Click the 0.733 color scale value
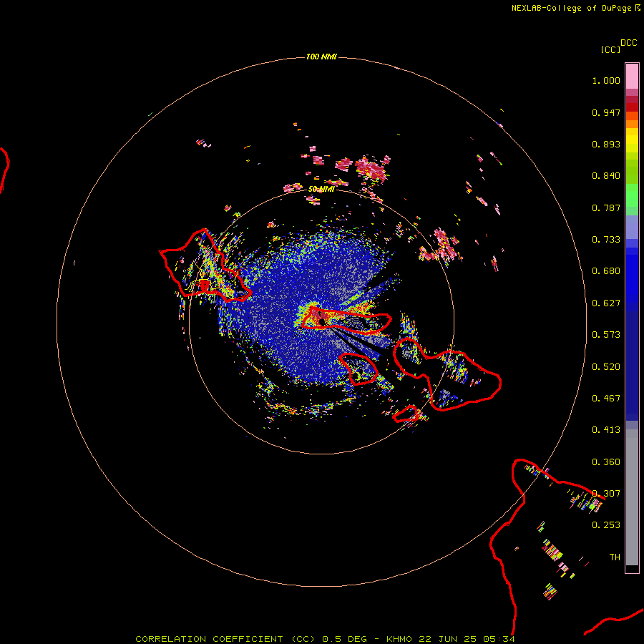644x644 pixels. click(x=606, y=240)
